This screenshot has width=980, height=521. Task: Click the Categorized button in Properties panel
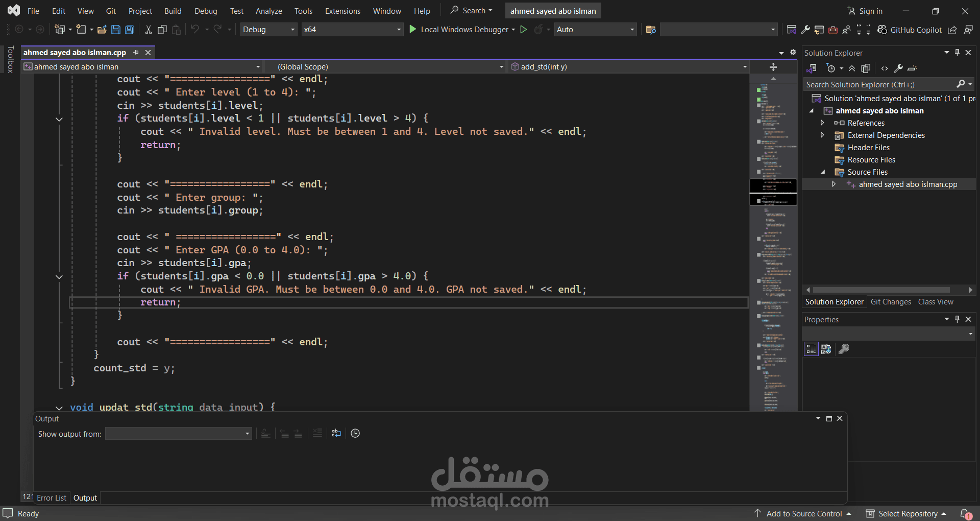click(x=811, y=349)
